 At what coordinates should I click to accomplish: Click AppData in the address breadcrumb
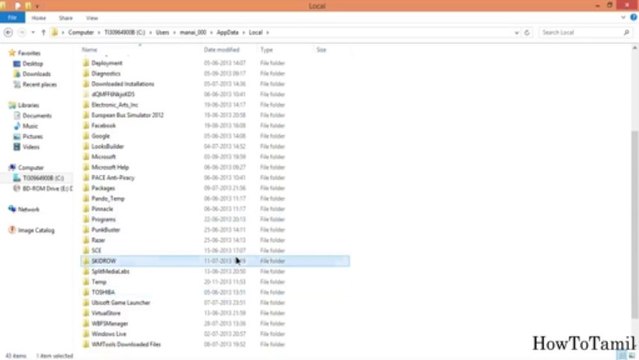tap(227, 32)
